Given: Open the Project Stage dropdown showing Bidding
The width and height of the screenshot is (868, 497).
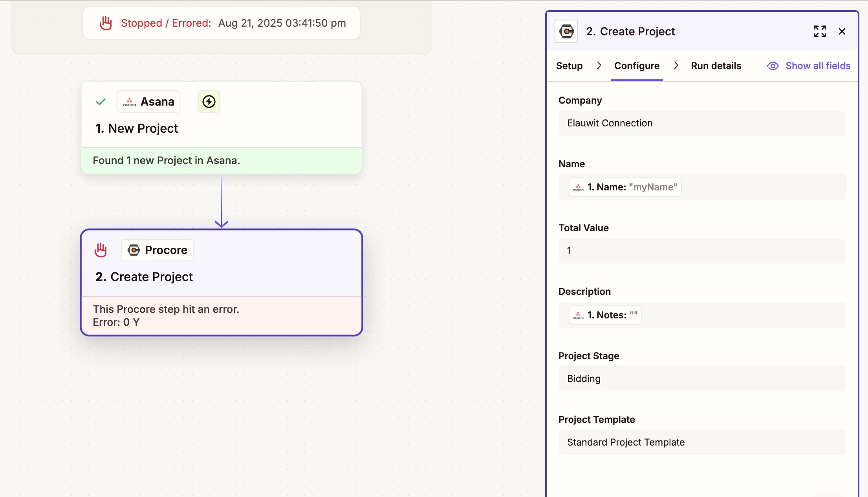Looking at the screenshot, I should pyautogui.click(x=702, y=379).
